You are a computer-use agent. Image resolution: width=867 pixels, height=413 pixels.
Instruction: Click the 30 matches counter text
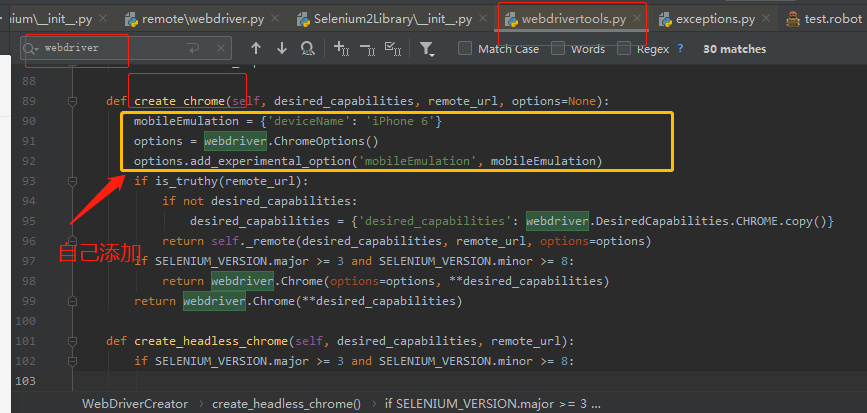734,49
